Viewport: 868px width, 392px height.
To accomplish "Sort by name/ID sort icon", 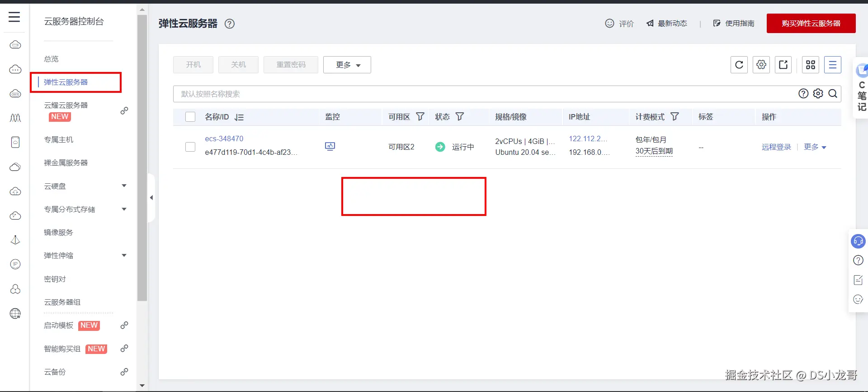I will (239, 117).
